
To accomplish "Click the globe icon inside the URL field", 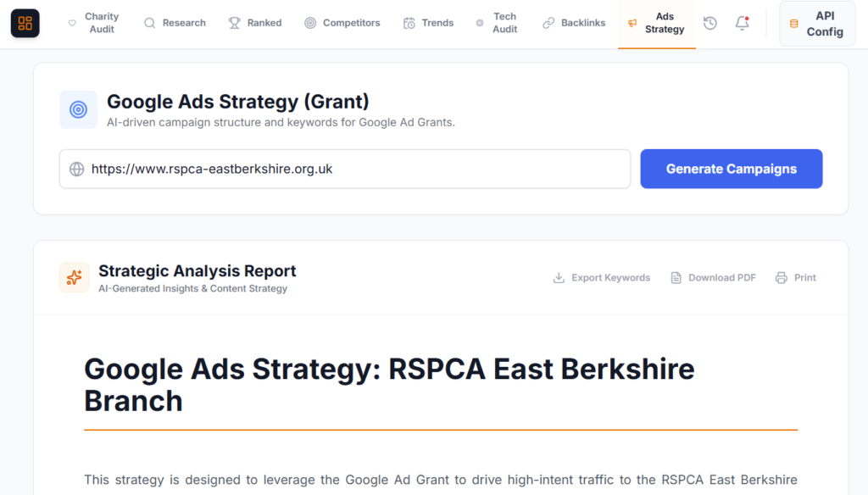I will click(76, 169).
